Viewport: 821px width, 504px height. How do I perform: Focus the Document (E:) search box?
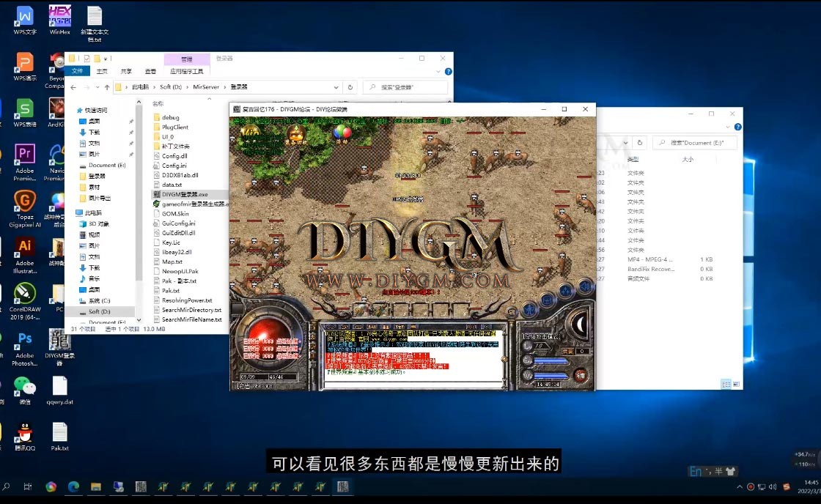click(x=696, y=142)
